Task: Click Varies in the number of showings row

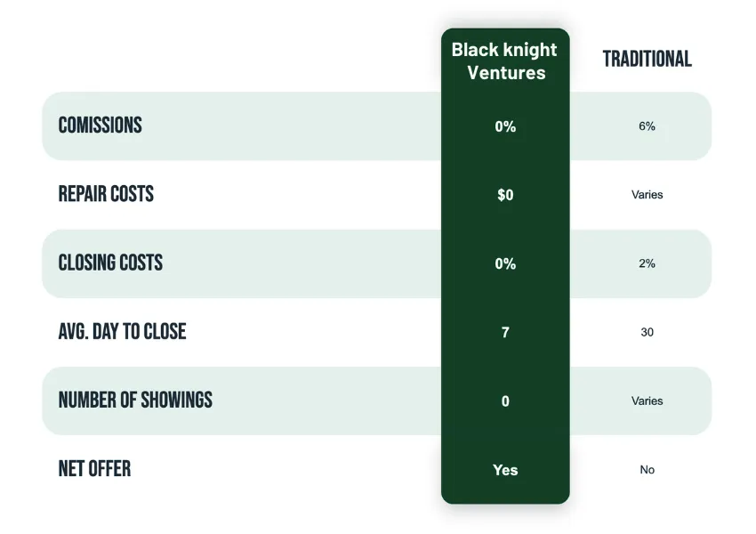Action: click(x=647, y=400)
